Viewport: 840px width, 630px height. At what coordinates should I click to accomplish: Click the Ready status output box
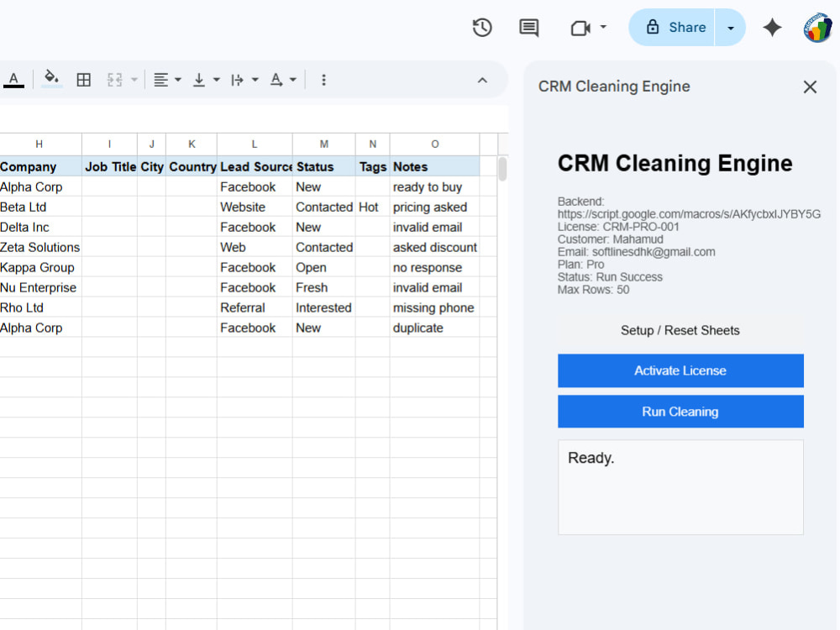680,487
